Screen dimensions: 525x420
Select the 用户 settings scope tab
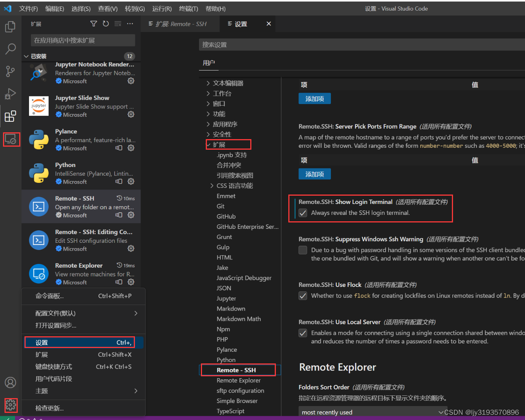(x=209, y=63)
